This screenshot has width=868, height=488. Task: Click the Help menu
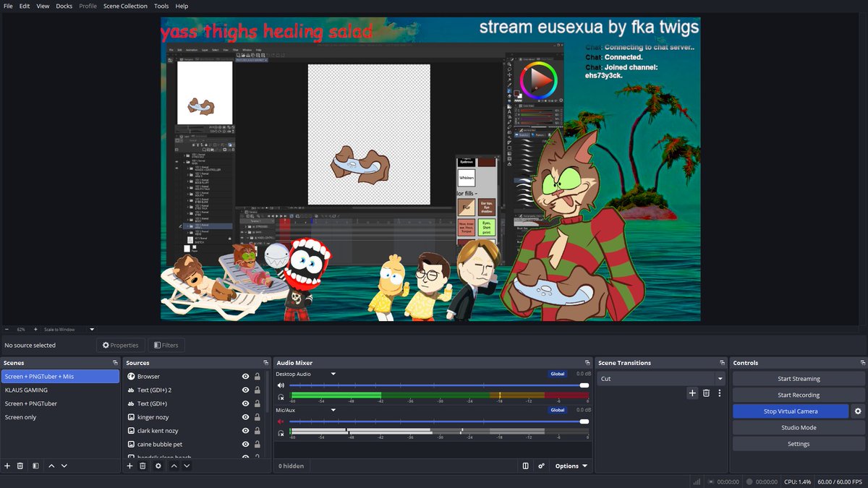tap(182, 6)
